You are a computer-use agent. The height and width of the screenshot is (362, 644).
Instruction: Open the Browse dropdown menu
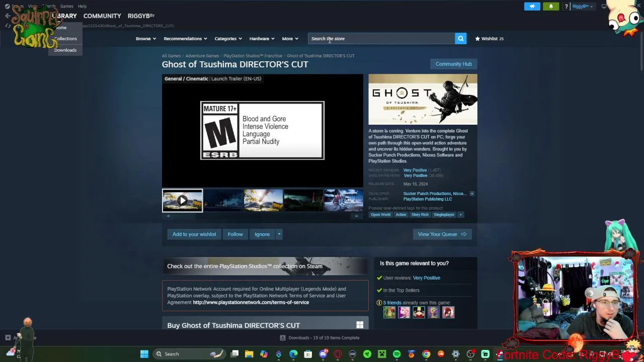point(146,39)
